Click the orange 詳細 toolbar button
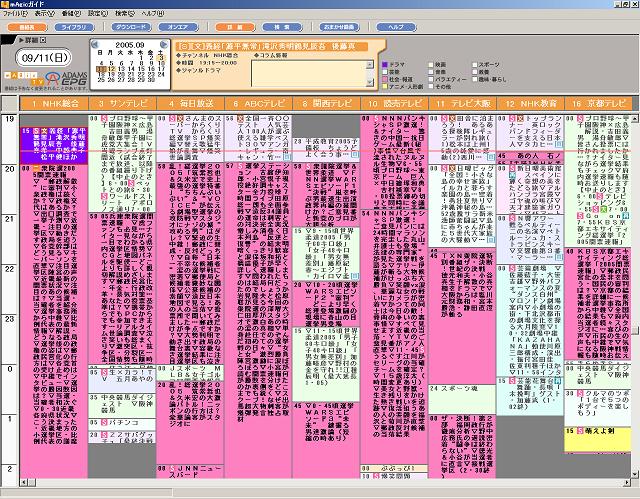 (x=235, y=27)
